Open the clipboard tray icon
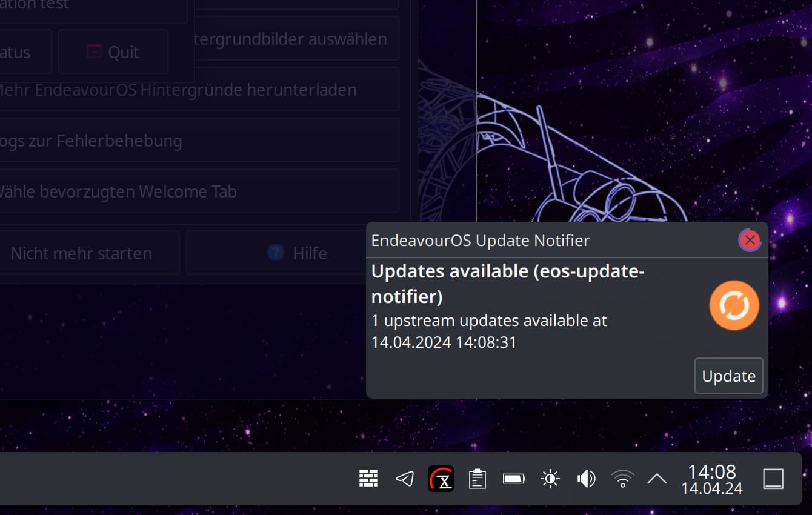Screen dimensions: 812x515 click(478, 479)
